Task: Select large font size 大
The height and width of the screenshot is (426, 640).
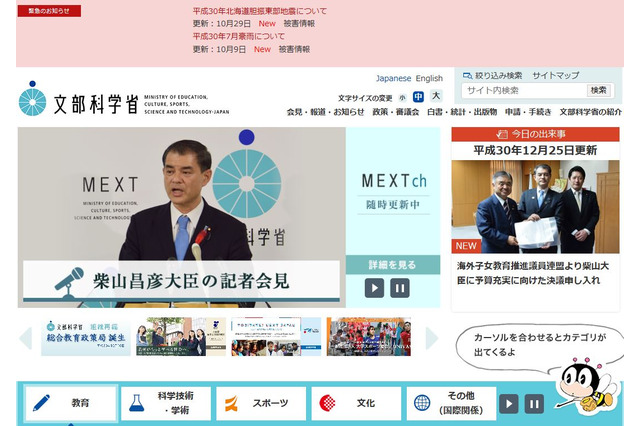Action: point(436,96)
